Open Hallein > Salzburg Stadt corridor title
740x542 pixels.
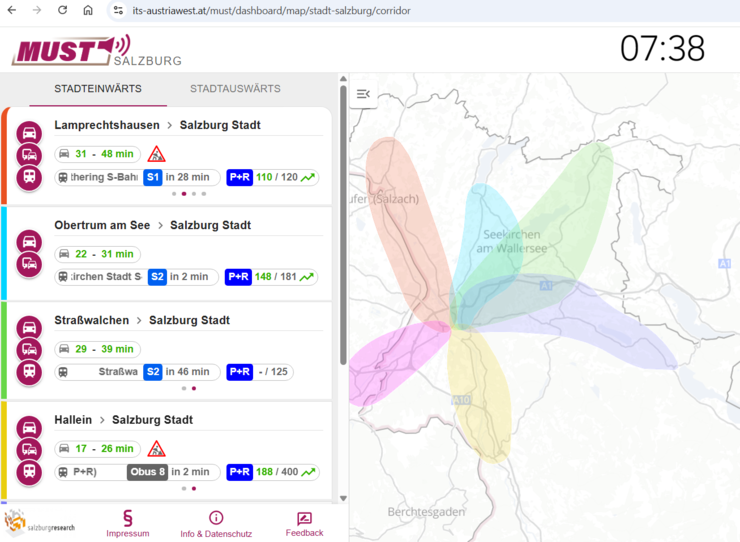[x=123, y=420]
